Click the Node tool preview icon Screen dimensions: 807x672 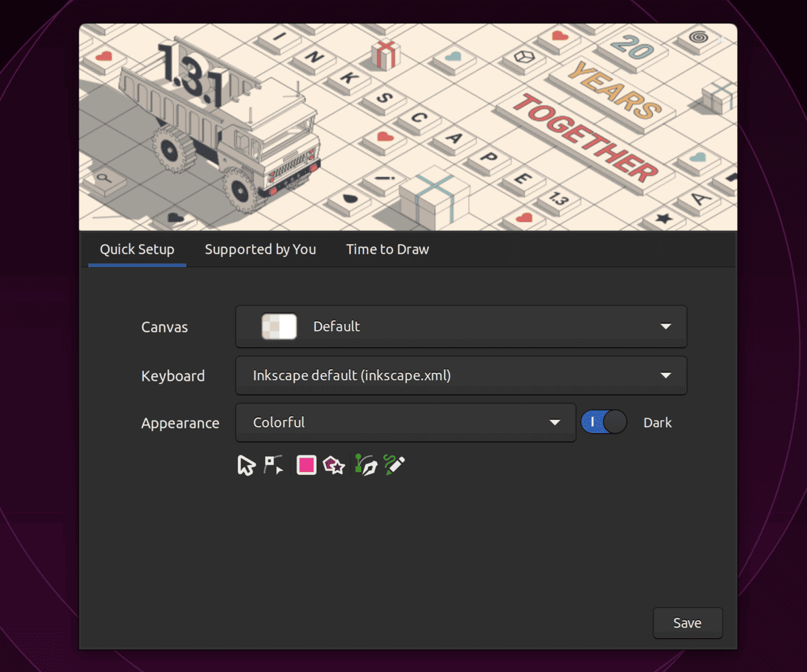pos(273,465)
